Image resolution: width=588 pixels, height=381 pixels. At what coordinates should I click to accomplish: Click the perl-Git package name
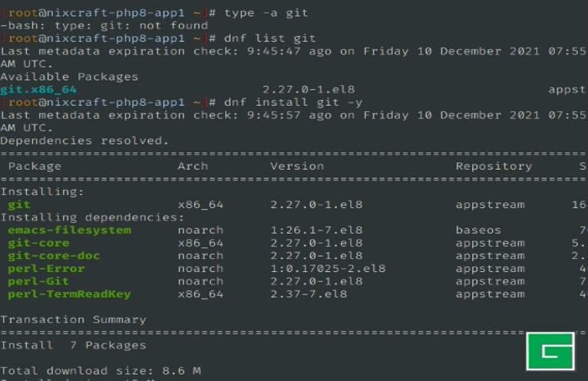click(x=38, y=281)
